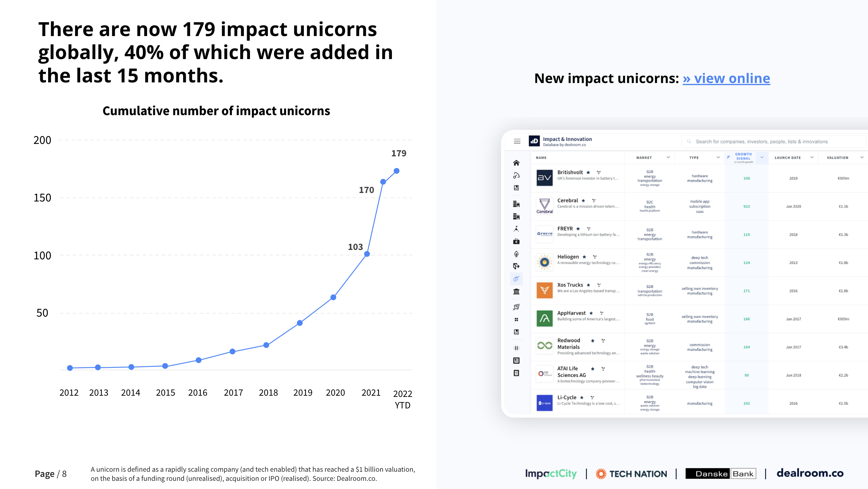Open the hamburger menu in dealroom header
Viewport: 868px width, 489px height.
(517, 141)
